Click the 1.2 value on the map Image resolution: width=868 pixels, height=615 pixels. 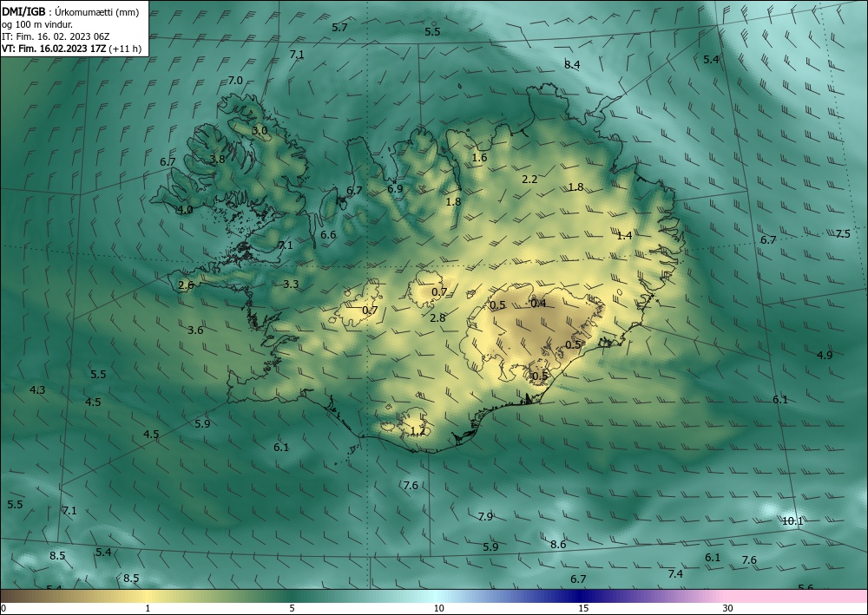pyautogui.click(x=418, y=431)
